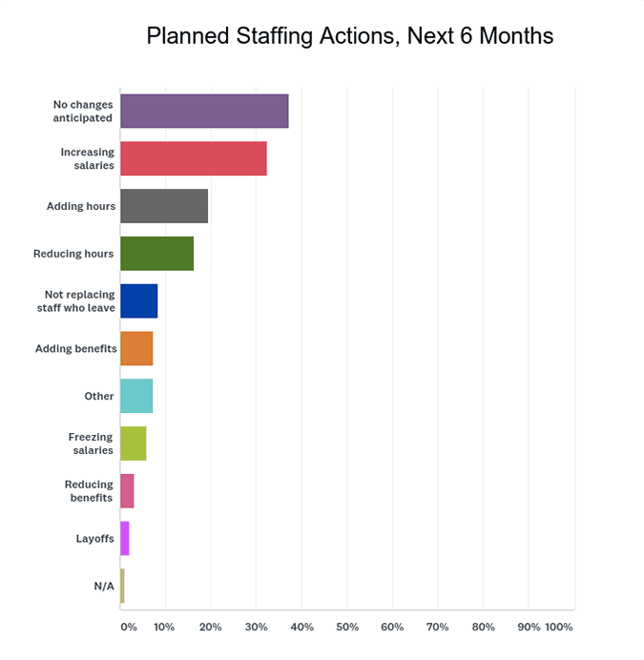644x660 pixels.
Task: Select the Not replacing staff who leave label
Action: [x=80, y=301]
